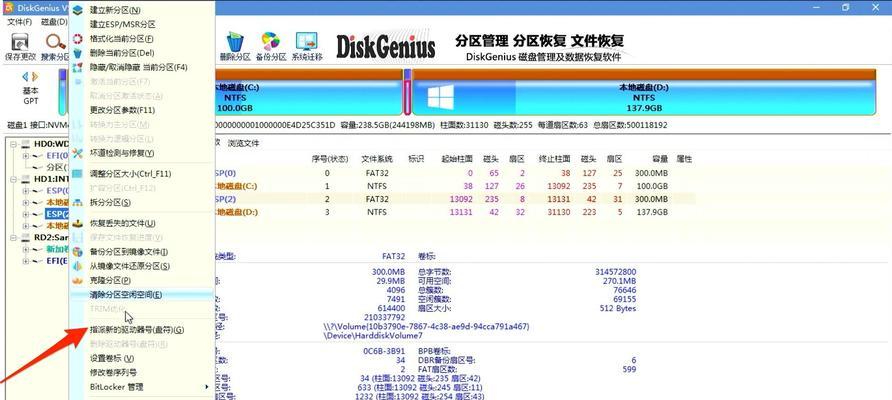Click the 坏道检测与修复 tools icon
The image size is (892, 400).
coord(78,153)
